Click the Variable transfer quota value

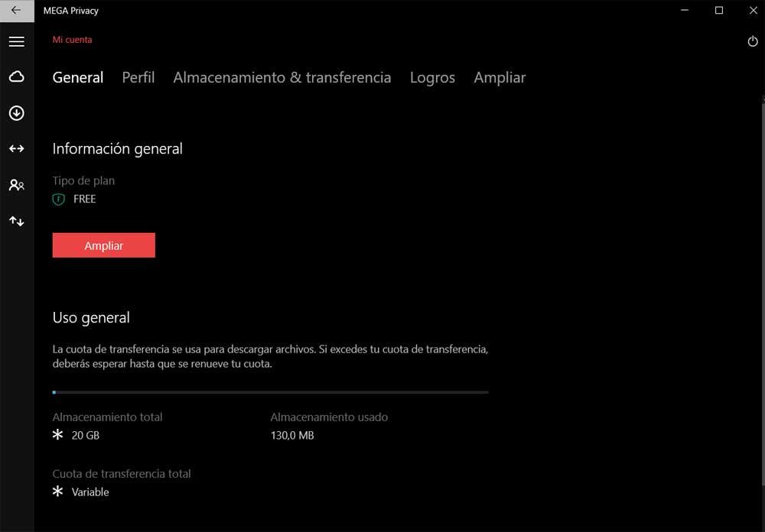(x=90, y=492)
